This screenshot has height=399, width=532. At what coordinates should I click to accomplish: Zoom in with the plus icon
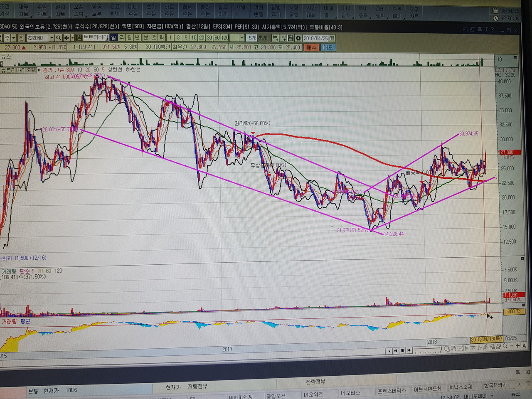pos(517,346)
